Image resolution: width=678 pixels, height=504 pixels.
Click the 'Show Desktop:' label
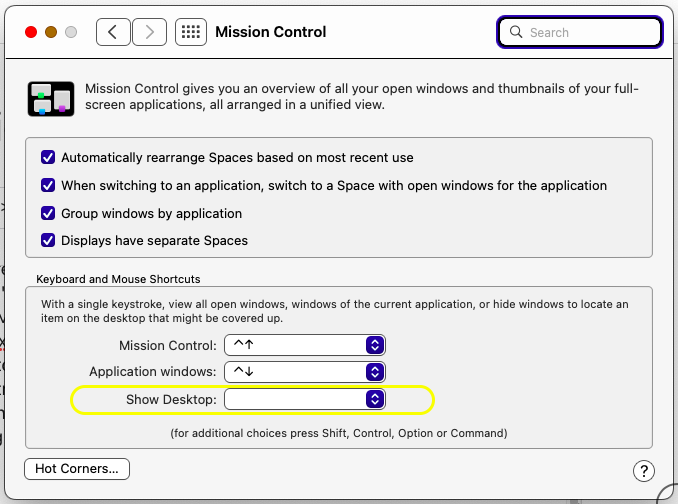171,399
